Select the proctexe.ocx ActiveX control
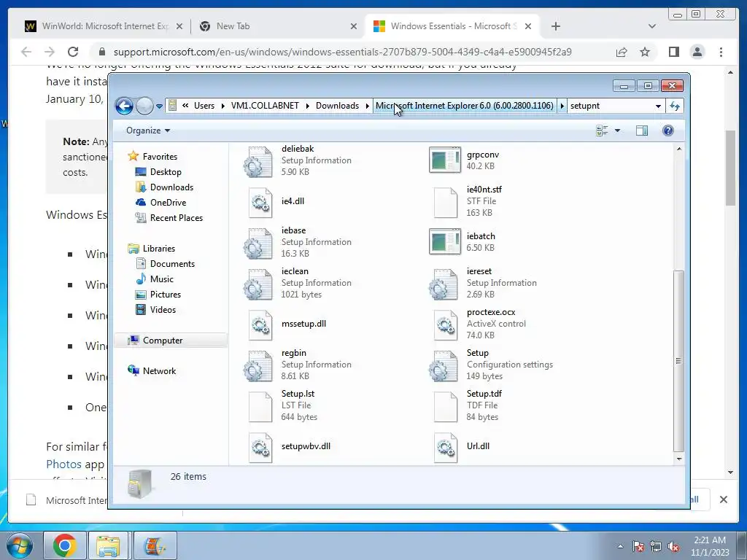This screenshot has height=560, width=747. (x=480, y=324)
